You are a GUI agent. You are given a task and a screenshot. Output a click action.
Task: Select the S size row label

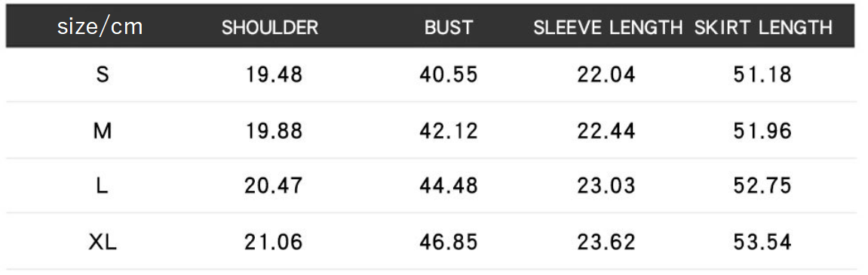click(103, 74)
